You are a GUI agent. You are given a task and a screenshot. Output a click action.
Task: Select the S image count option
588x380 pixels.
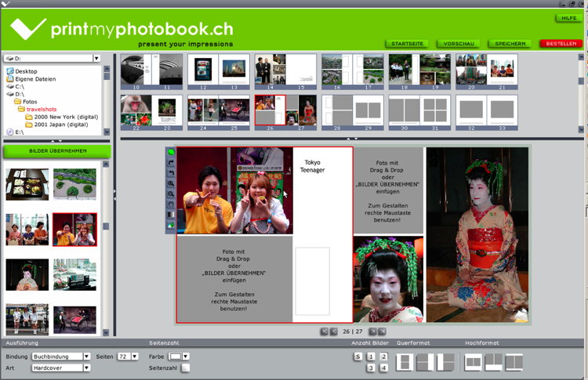(358, 356)
